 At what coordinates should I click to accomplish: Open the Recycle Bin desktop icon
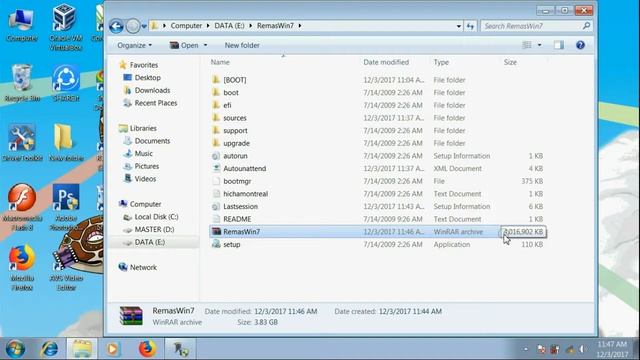pos(22,83)
